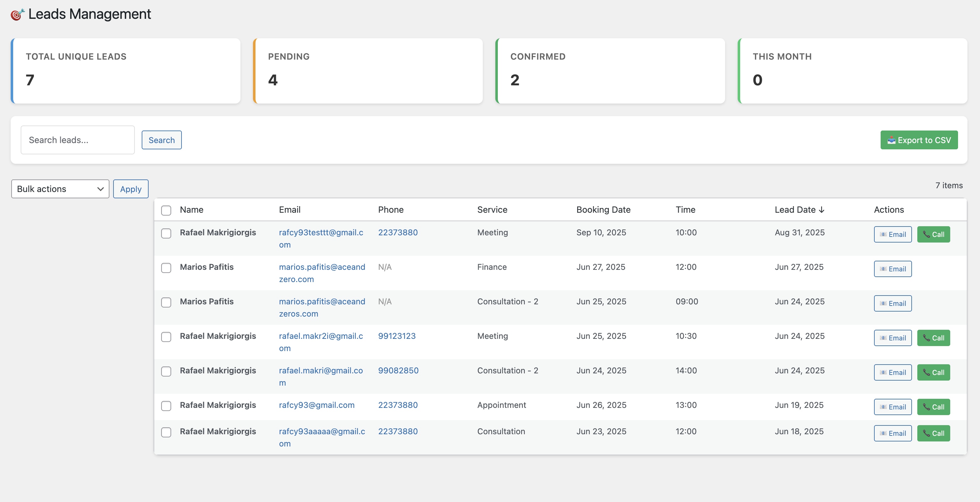The image size is (980, 502).
Task: Click the 'Jun 19, 2025' lead date
Action: tap(799, 405)
